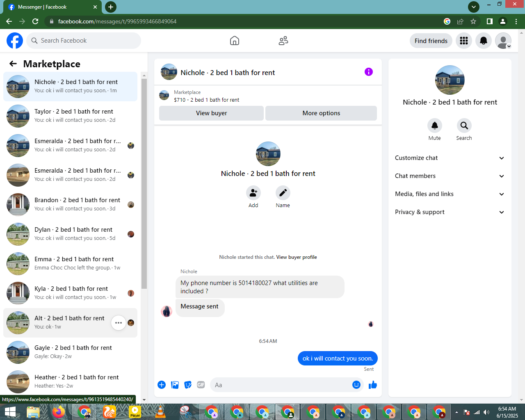Open the browser side panel icon
Image resolution: width=525 pixels, height=420 pixels.
(x=489, y=21)
